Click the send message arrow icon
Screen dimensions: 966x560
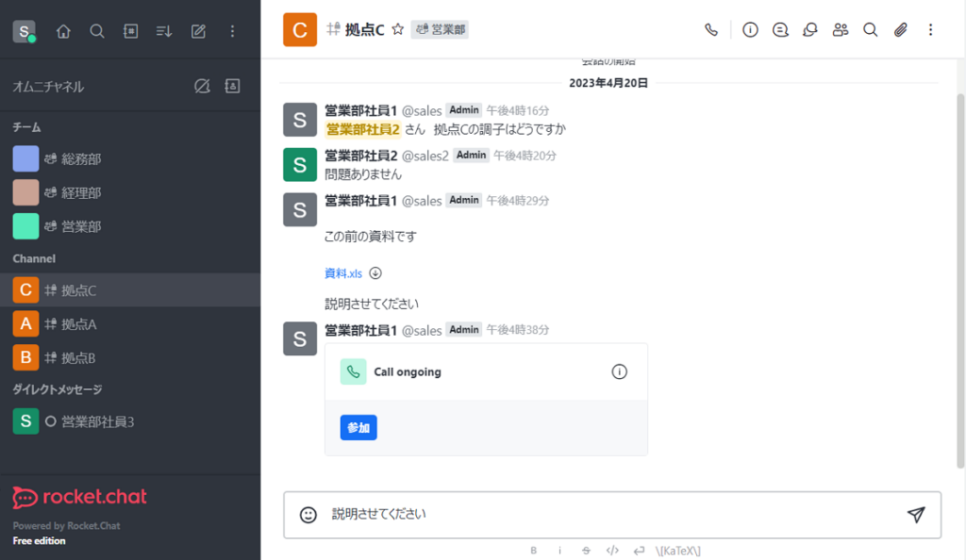coord(915,514)
